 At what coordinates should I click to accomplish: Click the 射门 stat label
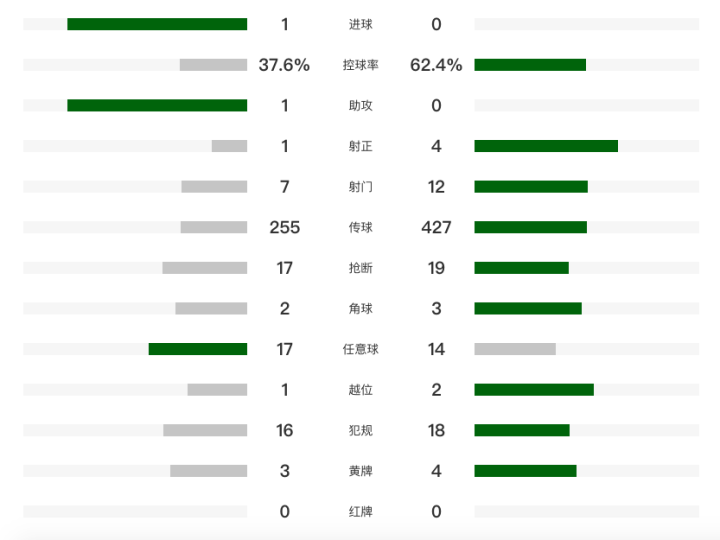tap(360, 187)
